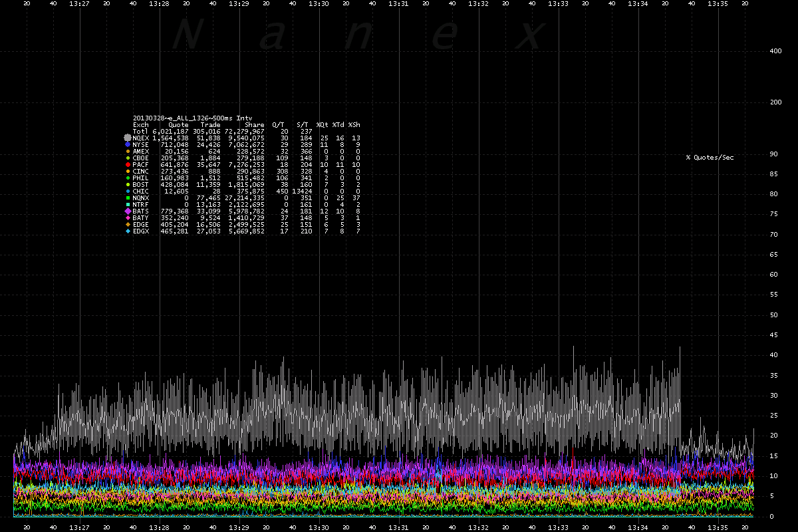Select "13:35" on the top time axis
798x532 pixels.
(718, 3)
